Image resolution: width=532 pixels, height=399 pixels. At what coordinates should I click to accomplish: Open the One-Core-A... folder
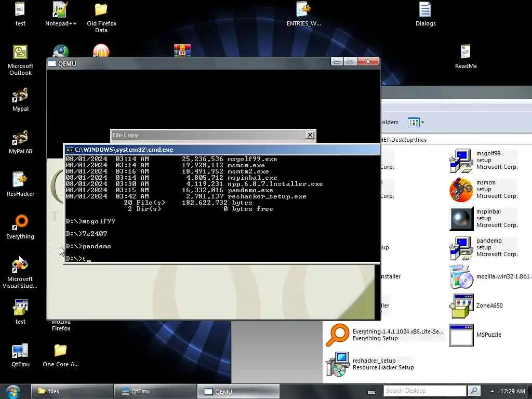click(x=61, y=355)
